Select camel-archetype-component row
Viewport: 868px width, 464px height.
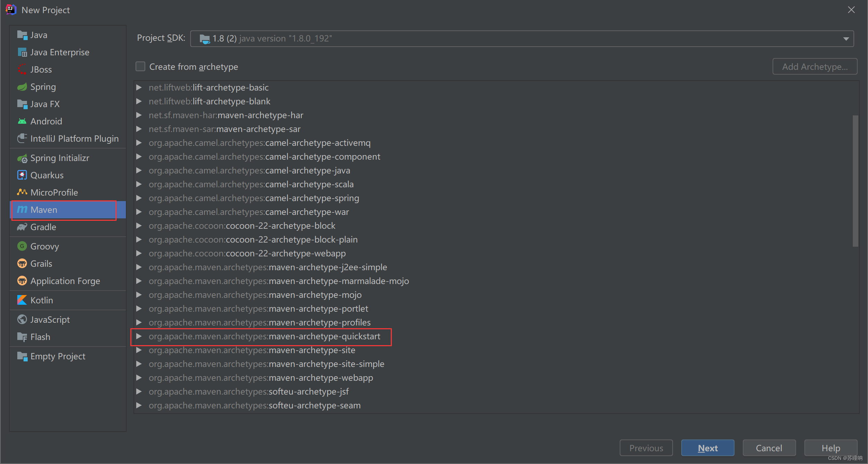(x=496, y=157)
